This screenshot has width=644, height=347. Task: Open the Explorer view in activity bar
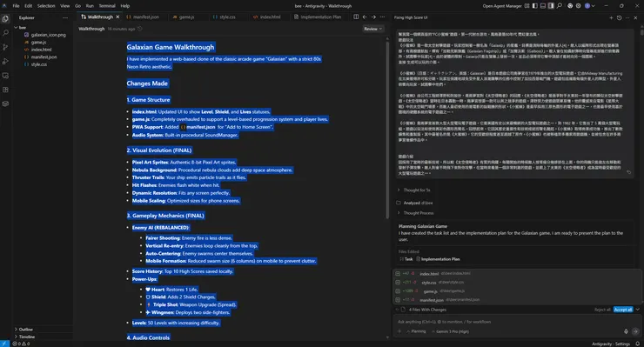point(5,18)
